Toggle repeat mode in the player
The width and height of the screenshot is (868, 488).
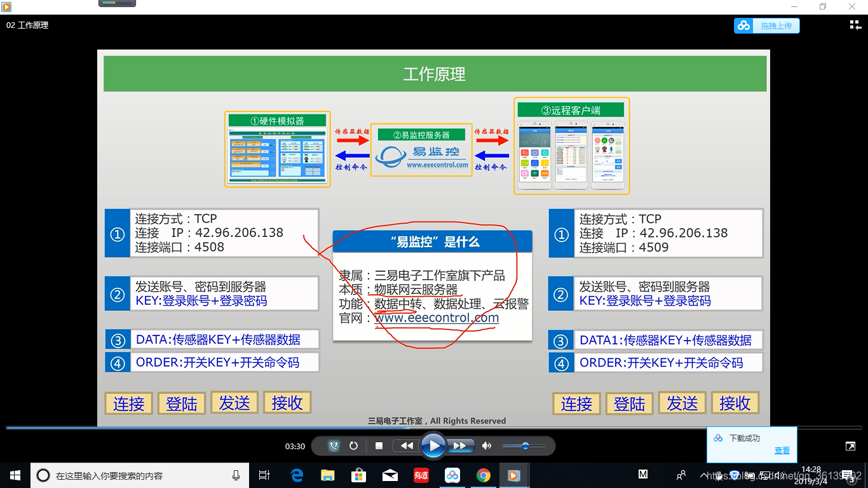353,446
